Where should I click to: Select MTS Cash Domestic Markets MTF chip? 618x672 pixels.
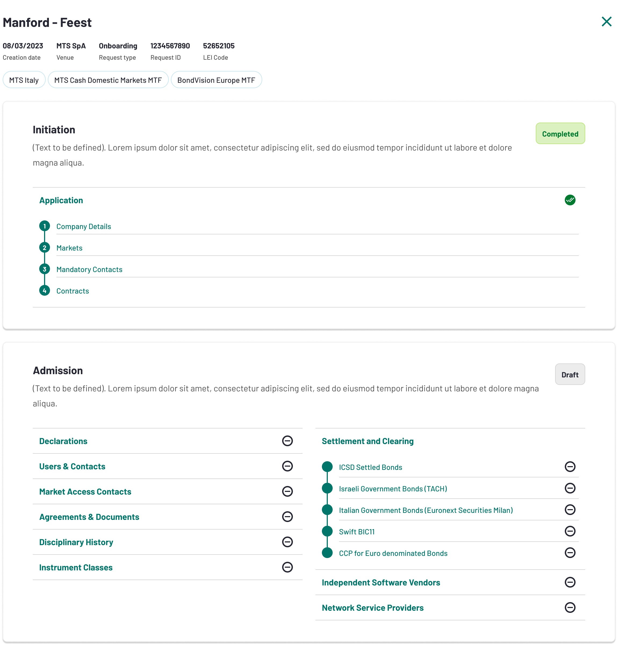pyautogui.click(x=108, y=80)
